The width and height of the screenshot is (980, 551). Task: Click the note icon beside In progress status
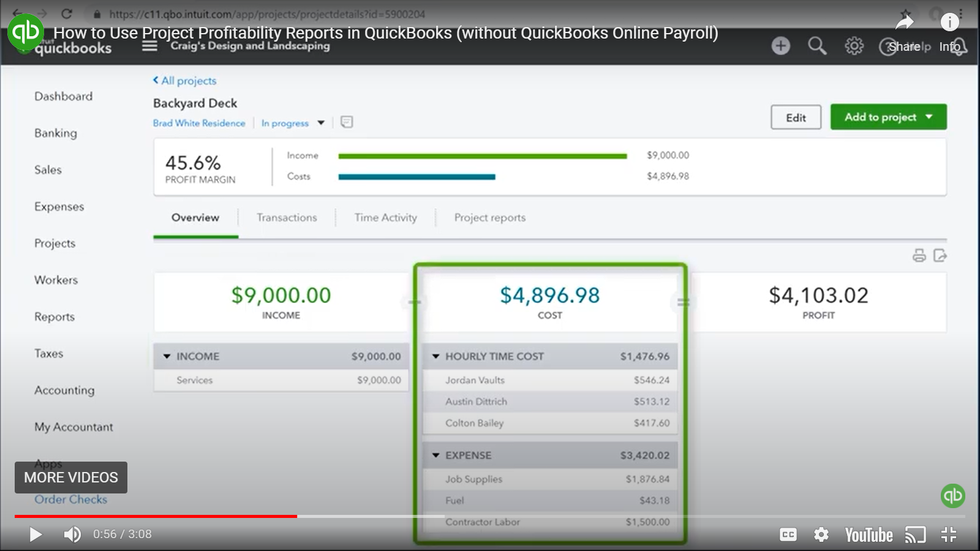point(347,122)
